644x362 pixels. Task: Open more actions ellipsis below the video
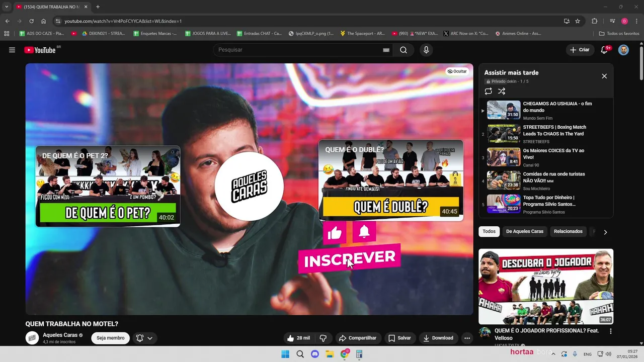coord(467,338)
